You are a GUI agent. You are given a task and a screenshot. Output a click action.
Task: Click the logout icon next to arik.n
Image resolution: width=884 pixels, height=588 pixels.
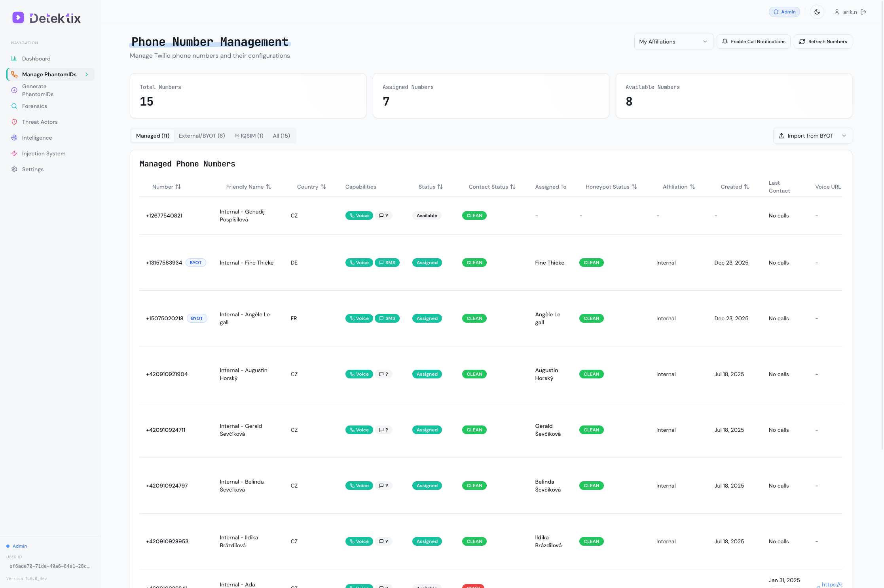click(864, 12)
